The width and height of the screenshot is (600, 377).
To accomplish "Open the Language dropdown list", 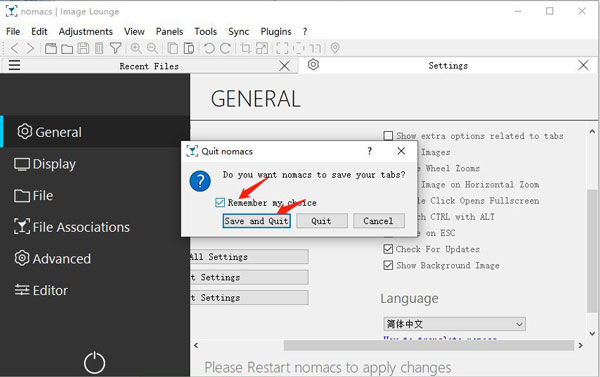I will click(x=454, y=324).
